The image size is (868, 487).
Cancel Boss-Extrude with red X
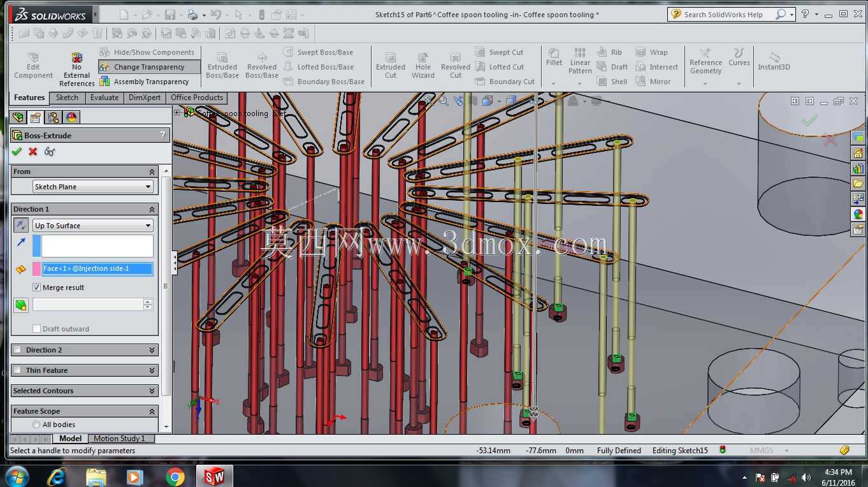point(33,151)
